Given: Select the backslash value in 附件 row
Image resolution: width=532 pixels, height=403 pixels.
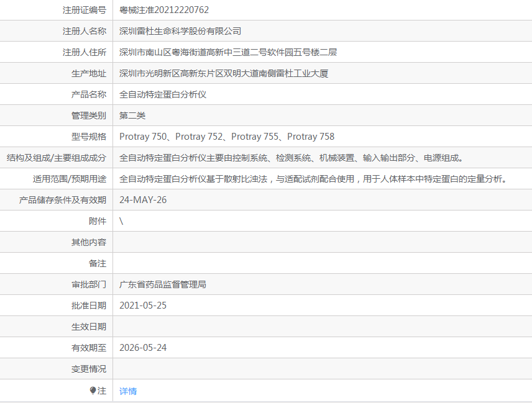Looking at the screenshot, I should 121,221.
